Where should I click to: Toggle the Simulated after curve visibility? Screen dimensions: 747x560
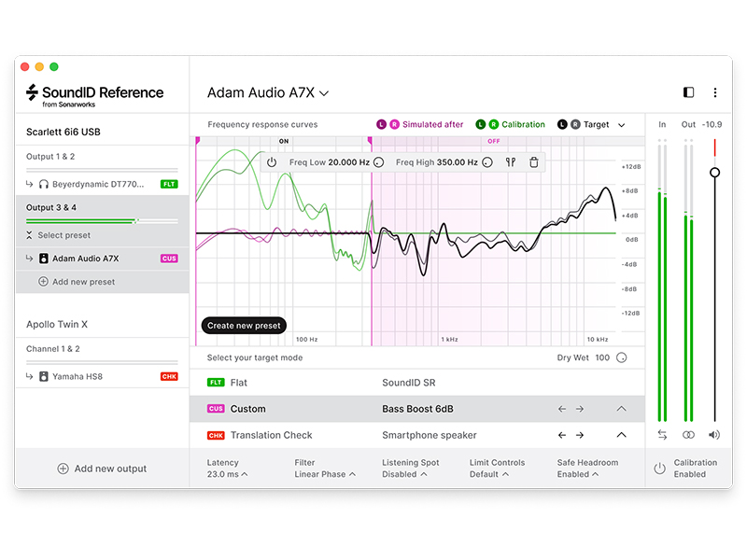420,124
